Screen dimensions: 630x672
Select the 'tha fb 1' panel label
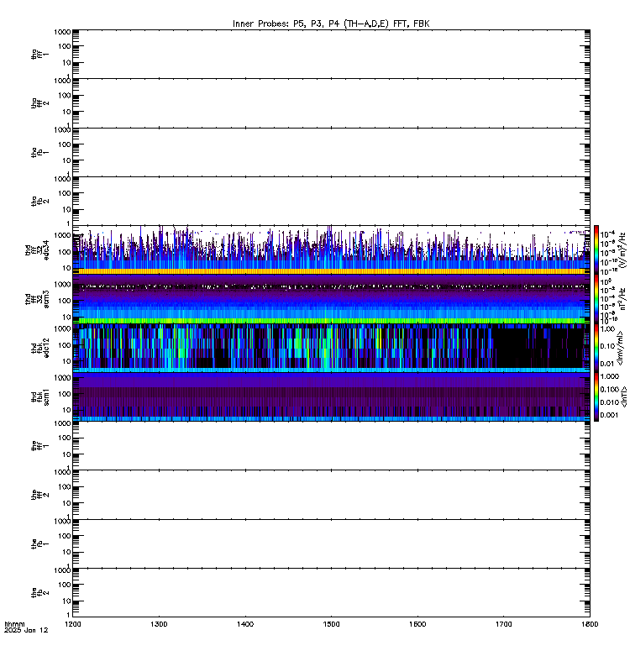(39, 152)
